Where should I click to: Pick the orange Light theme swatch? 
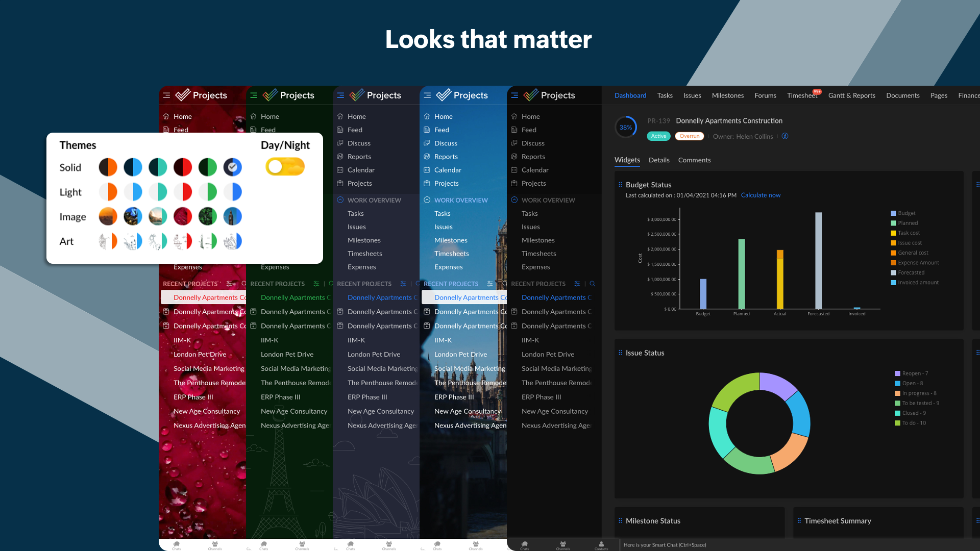108,192
